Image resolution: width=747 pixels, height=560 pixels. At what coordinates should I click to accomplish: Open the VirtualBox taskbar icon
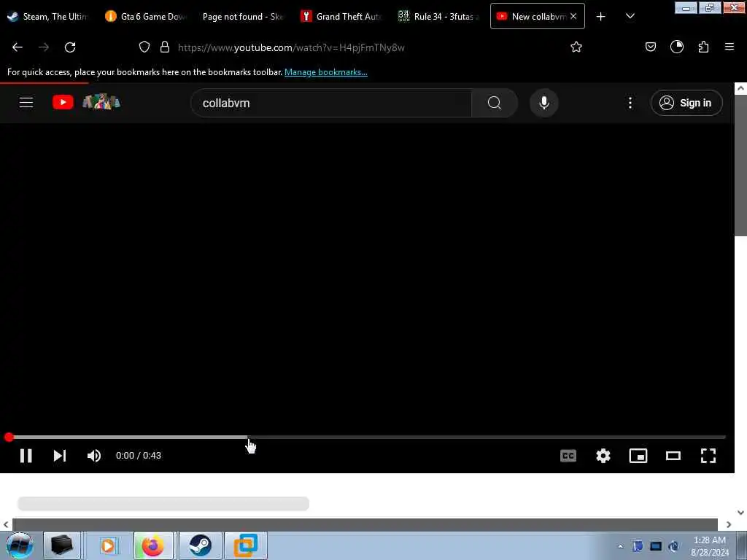pyautogui.click(x=245, y=545)
